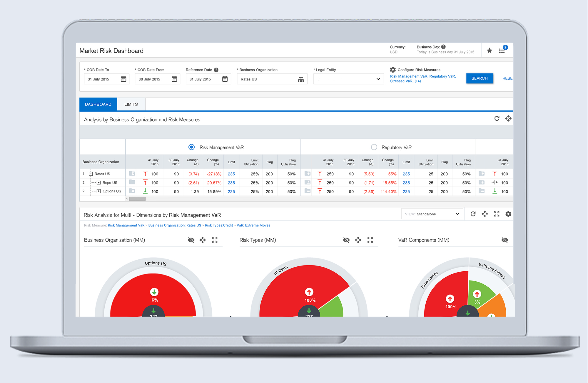
Task: Open COB Date To calendar picker
Action: click(x=123, y=79)
